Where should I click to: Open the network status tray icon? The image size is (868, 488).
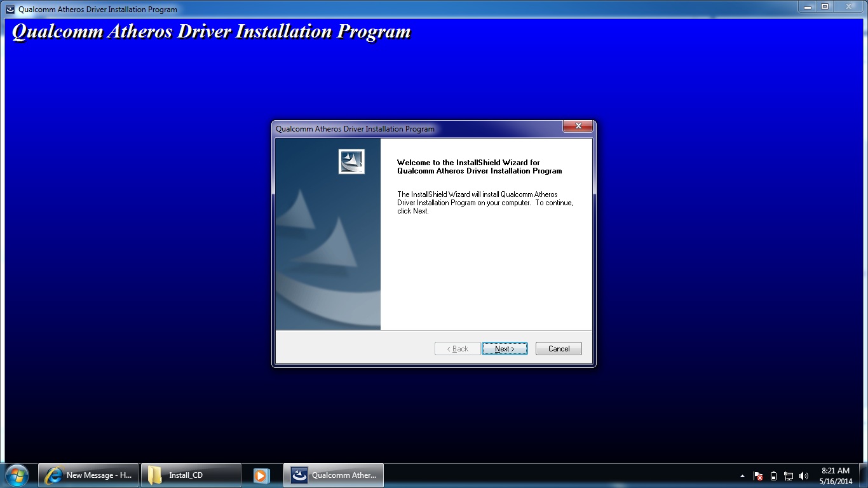(x=789, y=476)
